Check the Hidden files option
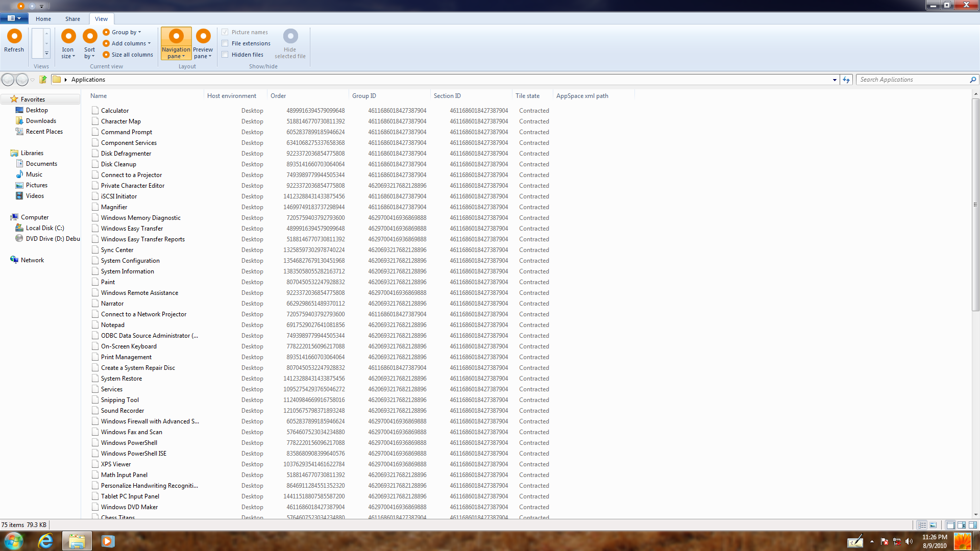Screen dimensions: 980x551 225,55
